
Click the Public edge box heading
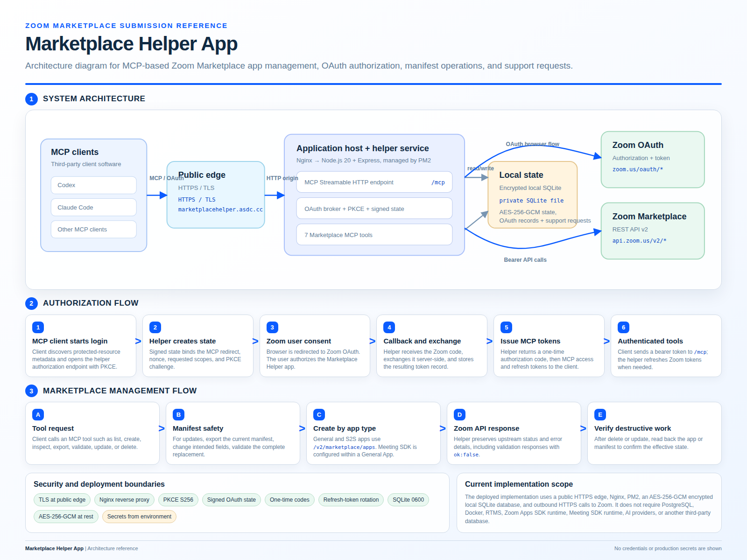coord(202,175)
